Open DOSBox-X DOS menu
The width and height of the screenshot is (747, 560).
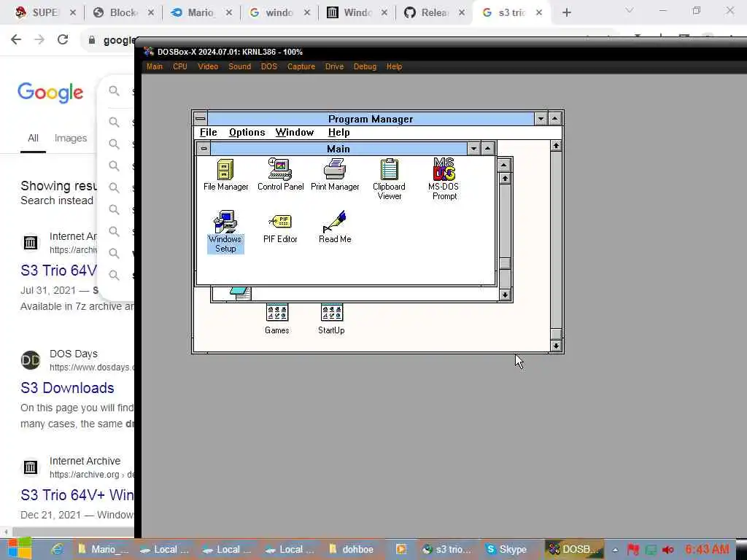click(269, 66)
